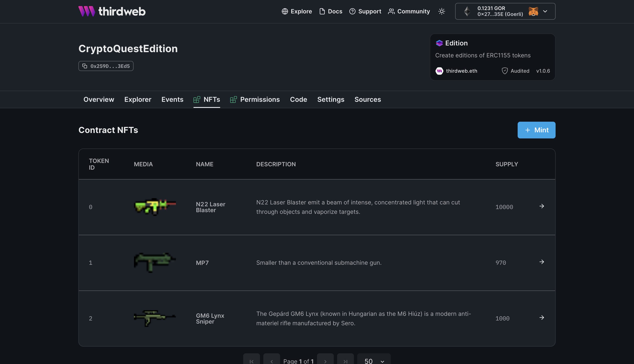The image size is (634, 364).
Task: Switch to the Explorer tab
Action: [138, 99]
